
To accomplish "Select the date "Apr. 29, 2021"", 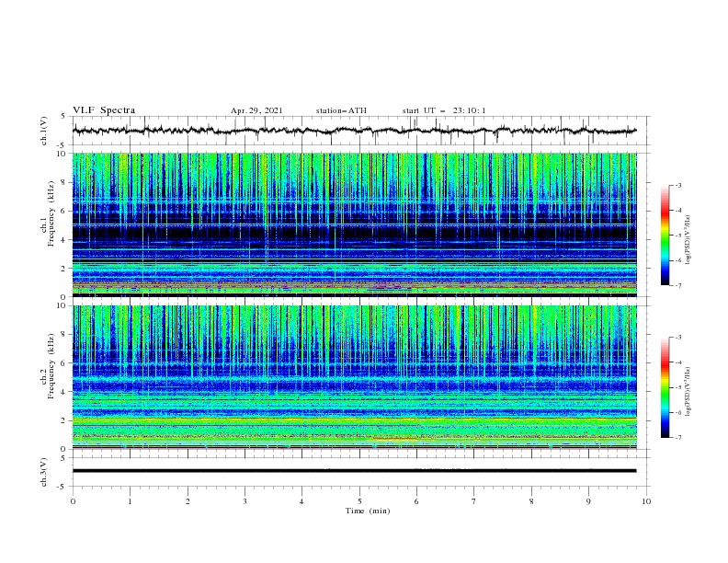I will [x=256, y=110].
